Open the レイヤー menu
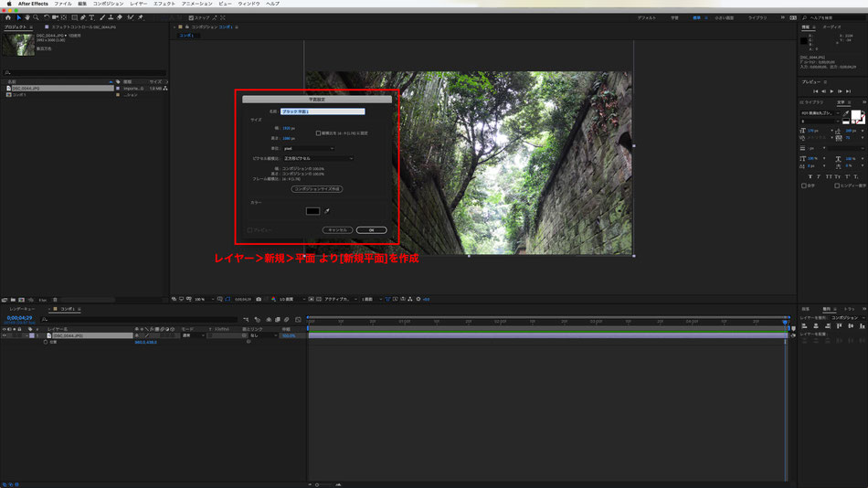The image size is (868, 488). pyautogui.click(x=138, y=4)
